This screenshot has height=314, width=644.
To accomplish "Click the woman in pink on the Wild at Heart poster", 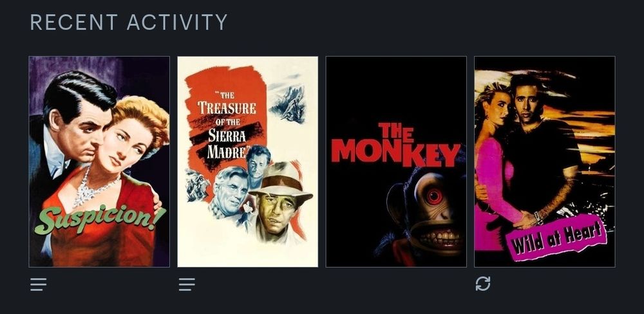I will click(x=495, y=169).
